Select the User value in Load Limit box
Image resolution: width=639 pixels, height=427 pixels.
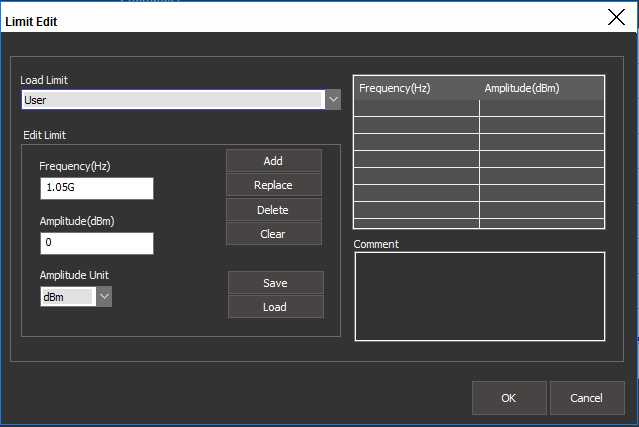coord(172,100)
